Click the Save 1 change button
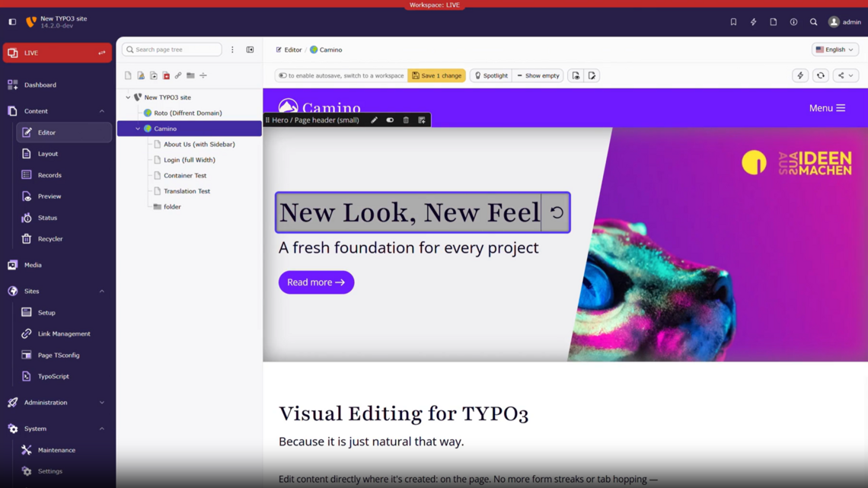 (437, 76)
